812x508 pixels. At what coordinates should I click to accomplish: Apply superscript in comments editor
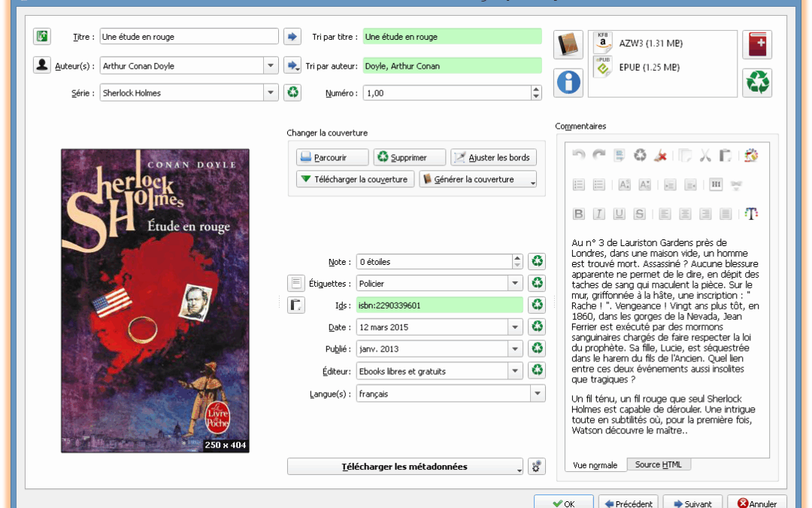pyautogui.click(x=625, y=184)
